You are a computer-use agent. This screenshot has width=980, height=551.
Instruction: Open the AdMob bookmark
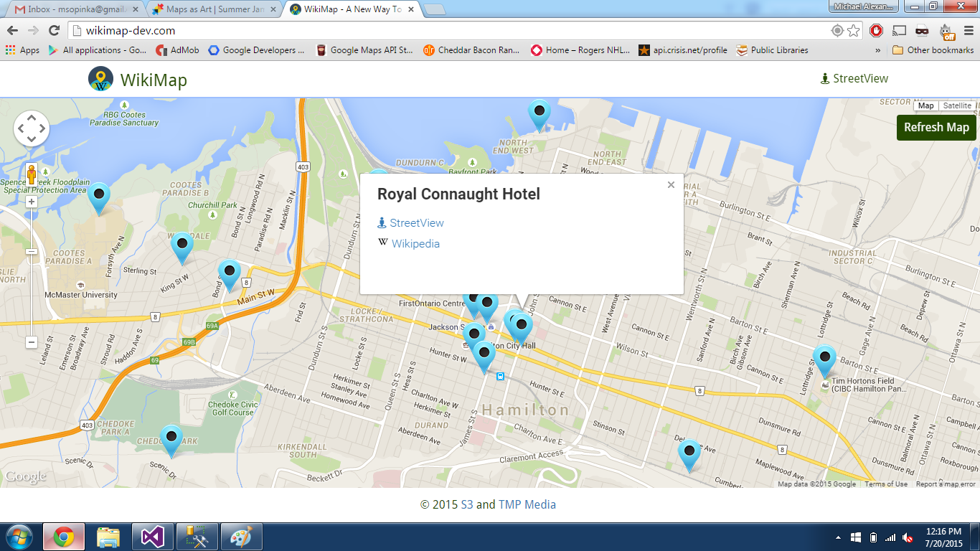point(177,50)
